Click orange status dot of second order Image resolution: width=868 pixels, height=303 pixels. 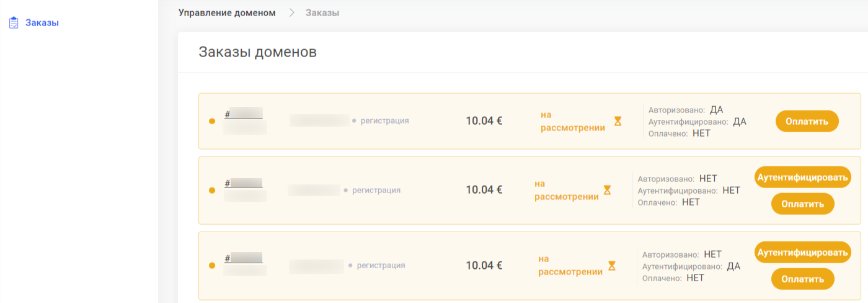point(212,190)
